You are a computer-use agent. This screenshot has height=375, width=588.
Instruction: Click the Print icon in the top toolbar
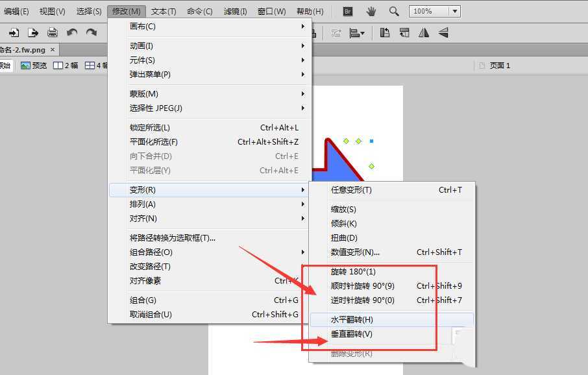(x=52, y=32)
